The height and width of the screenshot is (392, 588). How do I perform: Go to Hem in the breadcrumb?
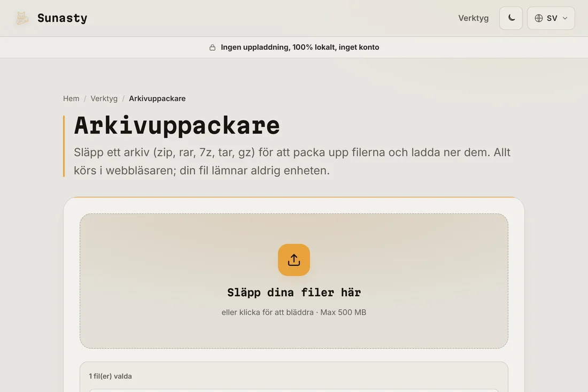click(71, 98)
